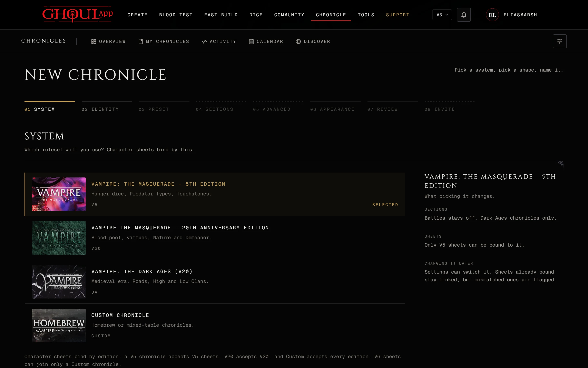Click the Chronicles section heading
This screenshot has width=588, height=368.
pos(44,41)
